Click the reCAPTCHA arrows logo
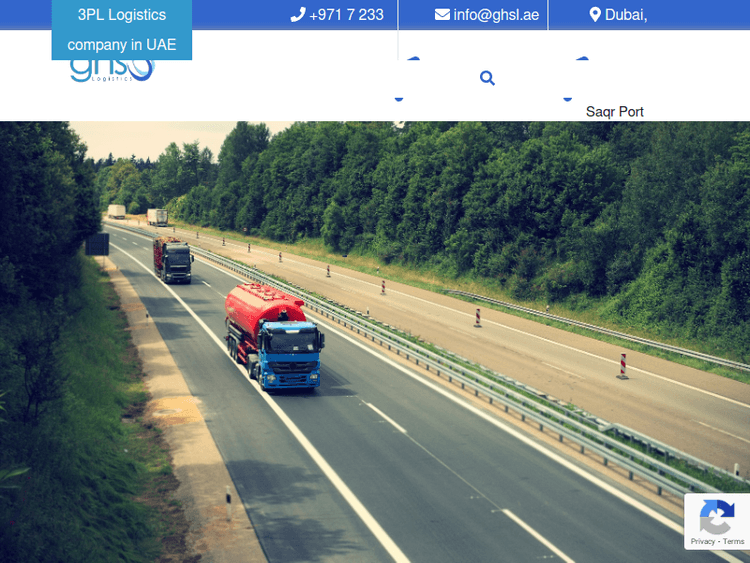The width and height of the screenshot is (750, 563). tap(717, 517)
